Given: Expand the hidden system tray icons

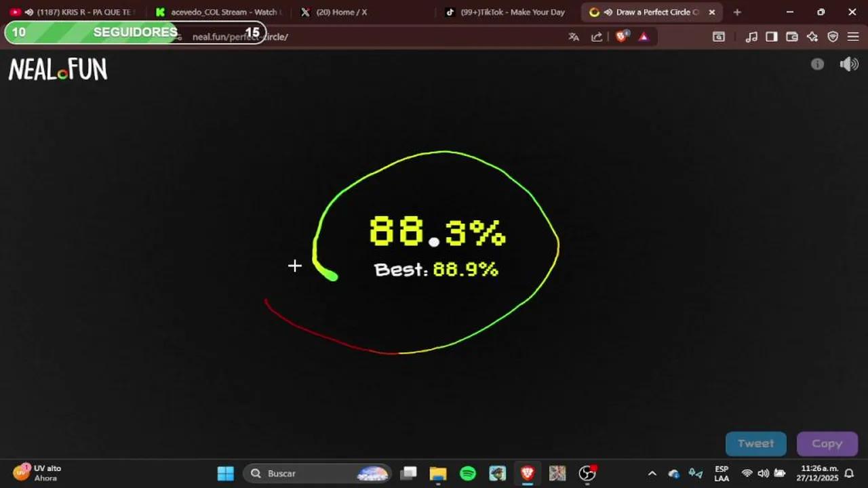Looking at the screenshot, I should pyautogui.click(x=652, y=473).
